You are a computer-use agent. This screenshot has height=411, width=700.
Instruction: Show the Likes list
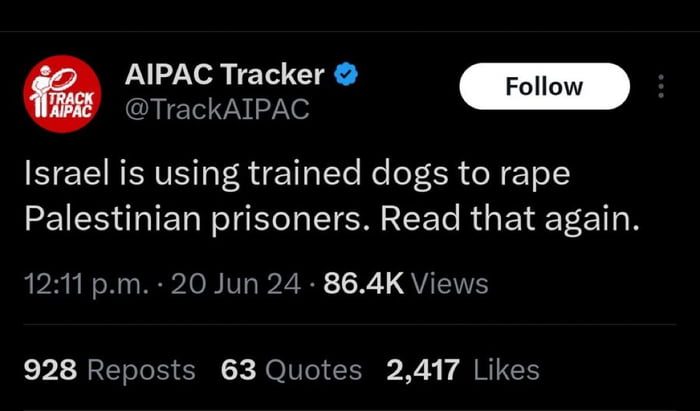(x=506, y=370)
